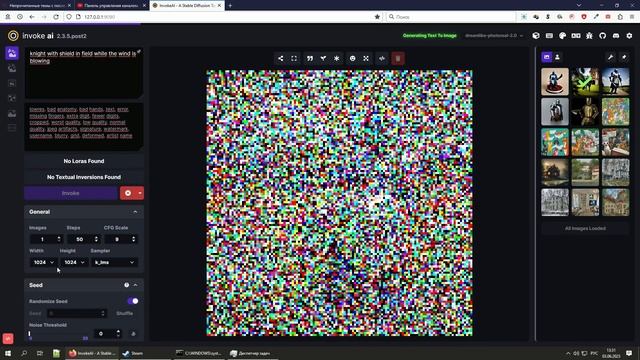Screen dimensions: 640x360
Task: Click the negative prompt text box
Action: (84, 127)
